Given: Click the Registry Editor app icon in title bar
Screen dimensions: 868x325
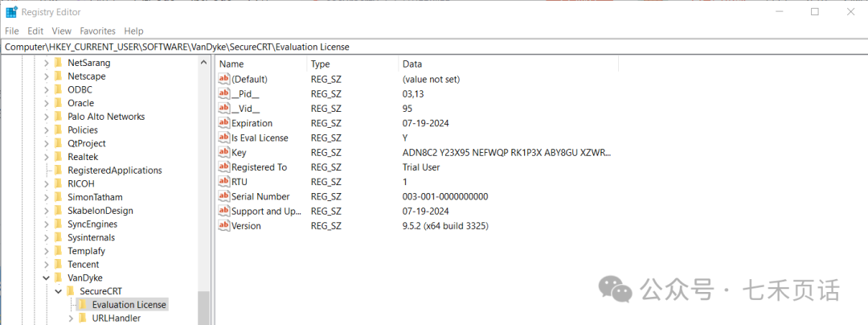Looking at the screenshot, I should pos(11,12).
